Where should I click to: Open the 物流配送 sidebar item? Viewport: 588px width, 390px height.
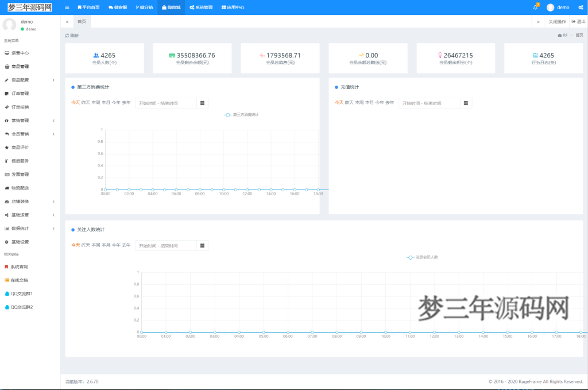point(24,187)
